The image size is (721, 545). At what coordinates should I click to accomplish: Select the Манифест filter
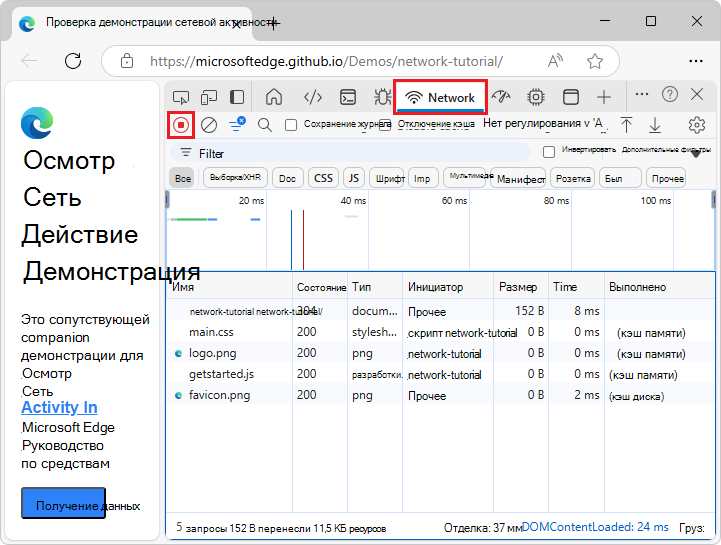pyautogui.click(x=519, y=179)
